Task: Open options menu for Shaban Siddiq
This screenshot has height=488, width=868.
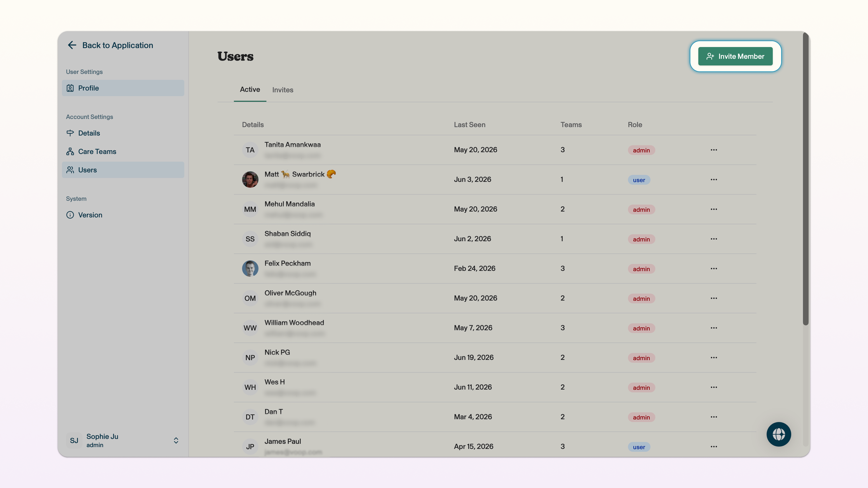Action: coord(714,239)
